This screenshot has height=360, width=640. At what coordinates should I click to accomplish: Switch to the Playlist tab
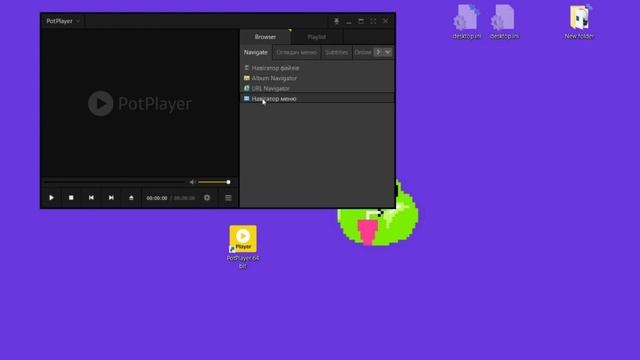click(317, 37)
